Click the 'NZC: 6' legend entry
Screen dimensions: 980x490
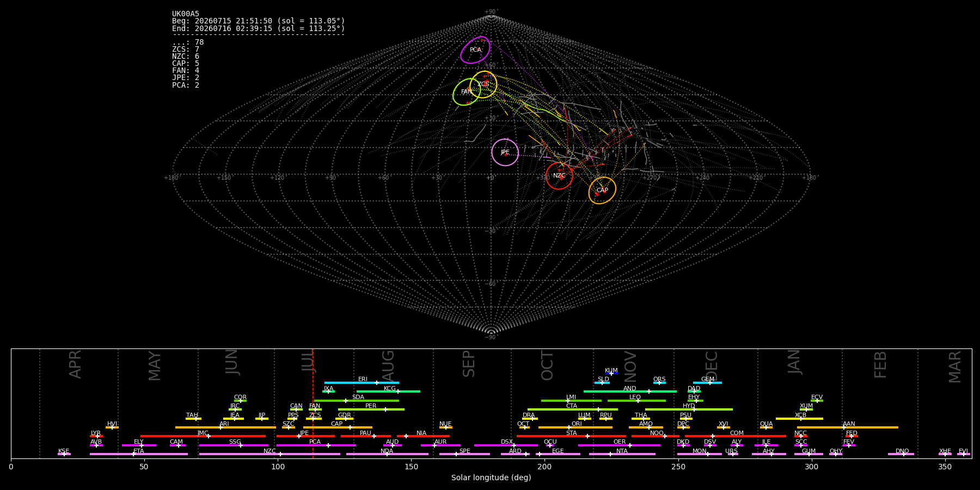[186, 57]
